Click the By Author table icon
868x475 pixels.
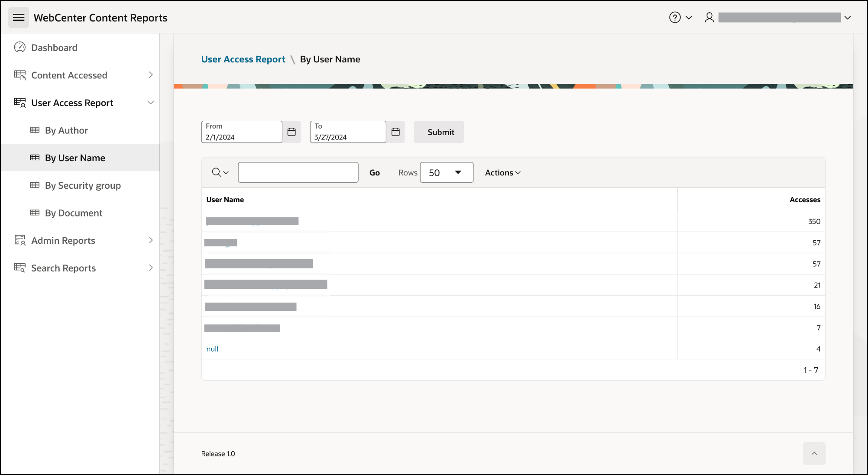35,130
